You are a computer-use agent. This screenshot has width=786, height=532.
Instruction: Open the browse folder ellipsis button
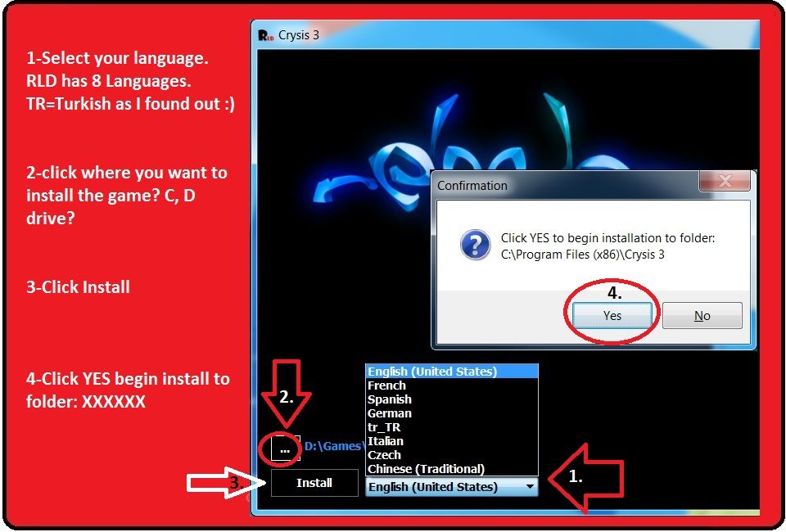coord(285,449)
